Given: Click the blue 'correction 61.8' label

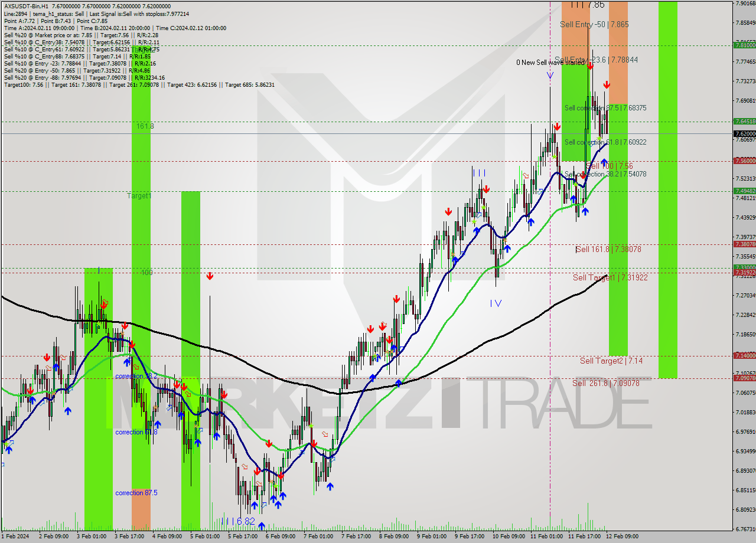Looking at the screenshot, I should click(136, 432).
